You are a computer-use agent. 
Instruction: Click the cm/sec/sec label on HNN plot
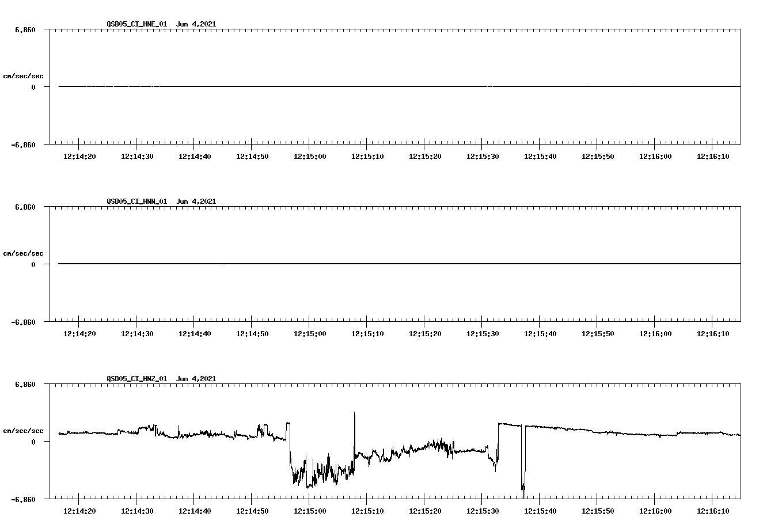[23, 253]
